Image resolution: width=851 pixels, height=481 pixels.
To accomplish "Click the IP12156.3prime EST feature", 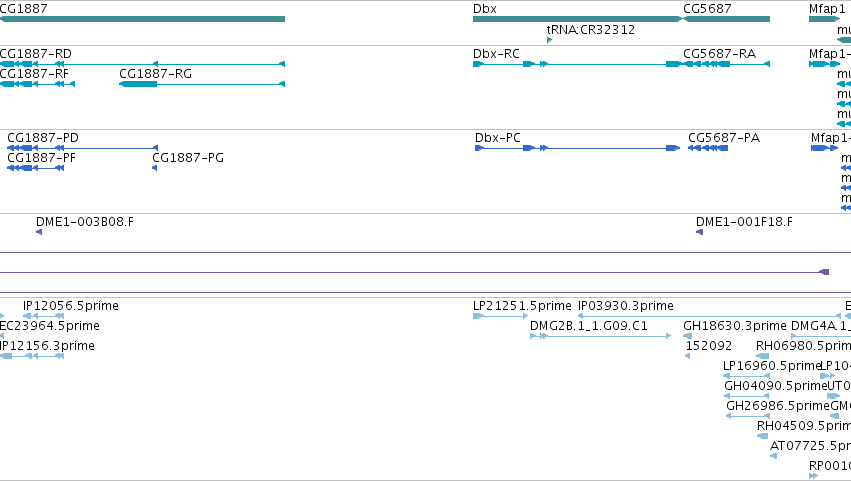I will 32,356.
